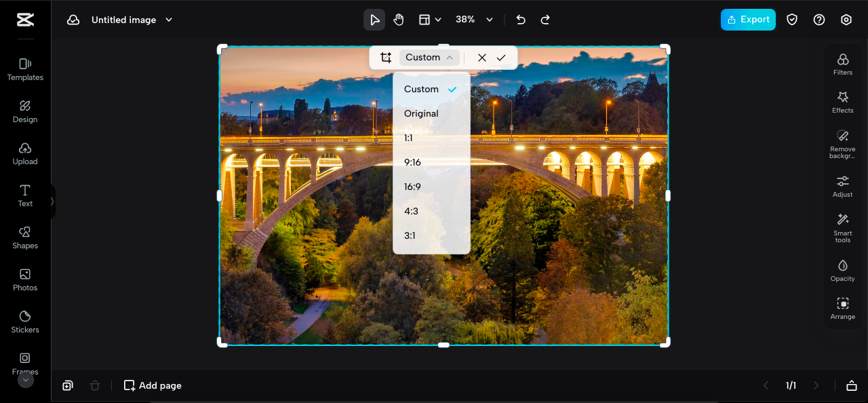Choose the 3:1 crop ratio
The height and width of the screenshot is (403, 868).
click(431, 235)
